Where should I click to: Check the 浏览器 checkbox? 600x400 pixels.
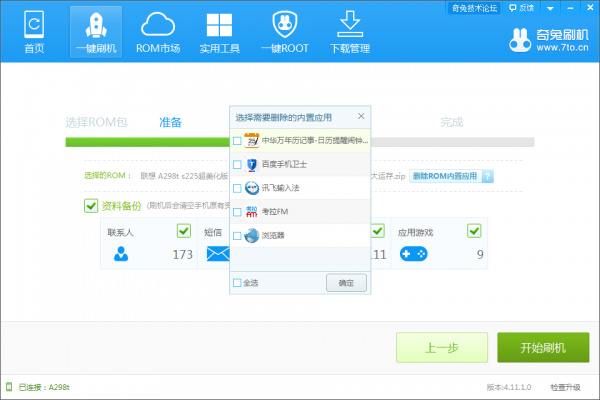point(237,235)
